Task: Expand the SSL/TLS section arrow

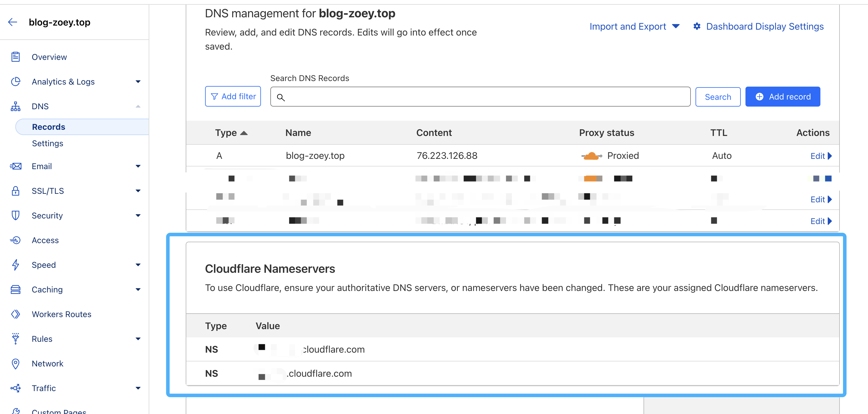Action: pyautogui.click(x=138, y=191)
